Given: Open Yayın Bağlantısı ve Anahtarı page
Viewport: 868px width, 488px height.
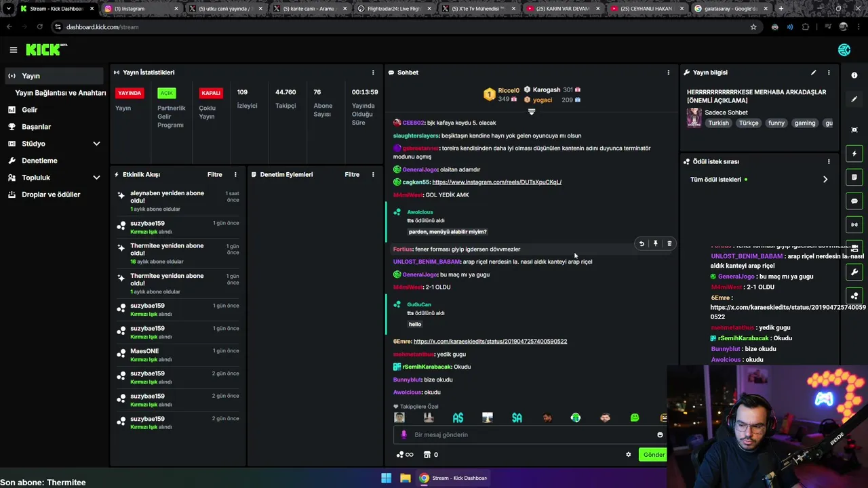Looking at the screenshot, I should [60, 93].
